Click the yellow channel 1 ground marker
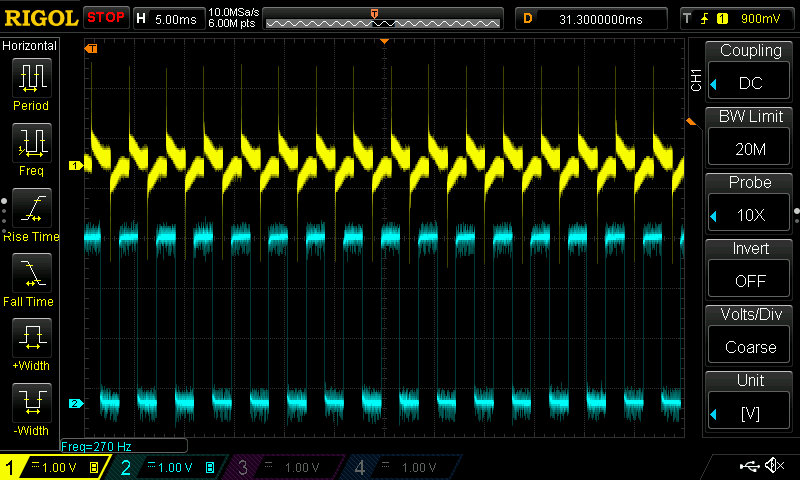The image size is (800, 480). [76, 165]
